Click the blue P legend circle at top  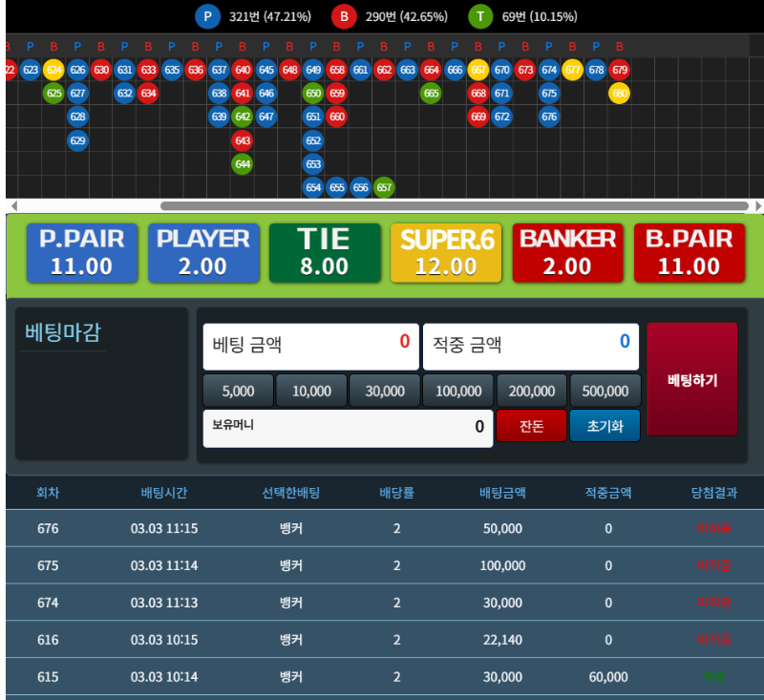coord(208,17)
